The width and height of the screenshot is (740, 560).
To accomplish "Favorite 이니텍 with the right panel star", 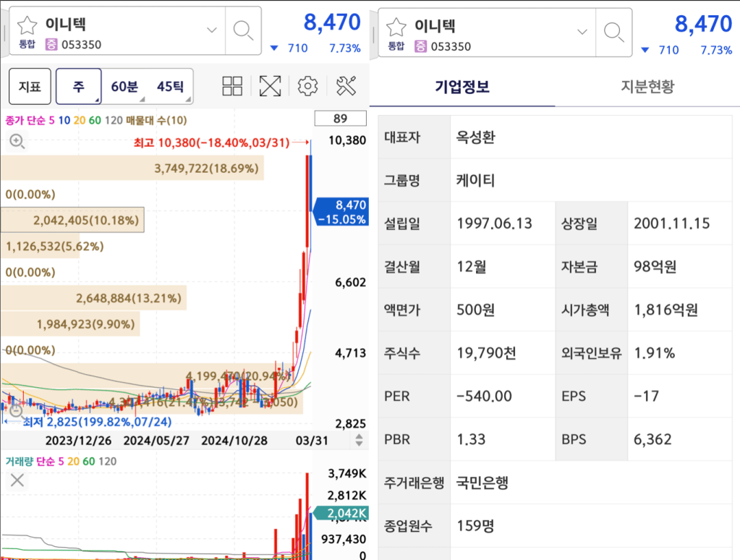I will coord(396,27).
